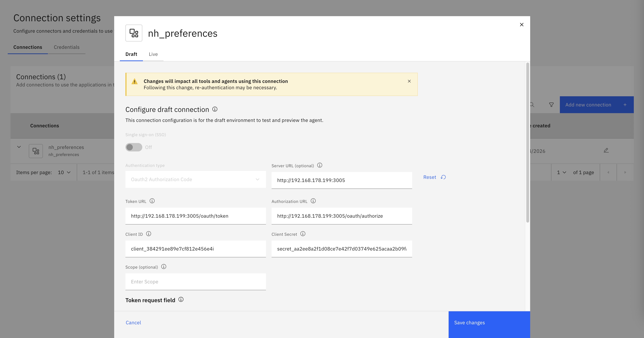644x338 pixels.
Task: Click the Scope info icon
Action: pos(164,267)
